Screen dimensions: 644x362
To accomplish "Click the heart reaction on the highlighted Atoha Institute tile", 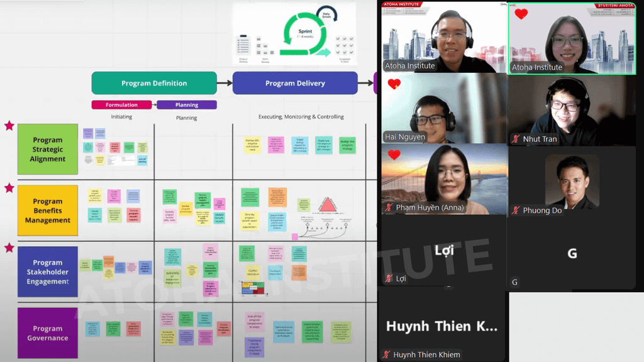I will pos(521,14).
